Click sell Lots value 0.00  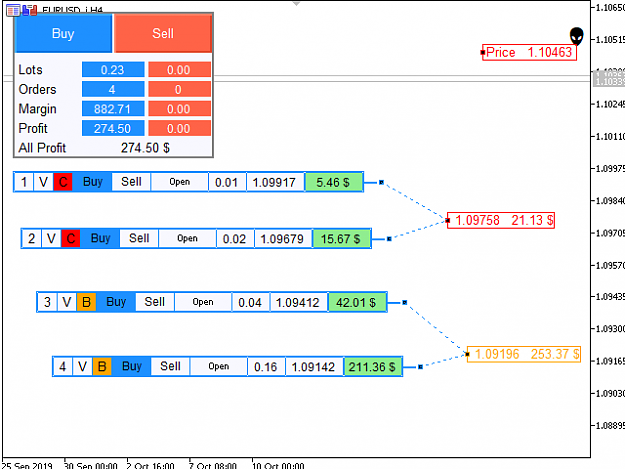click(x=179, y=70)
